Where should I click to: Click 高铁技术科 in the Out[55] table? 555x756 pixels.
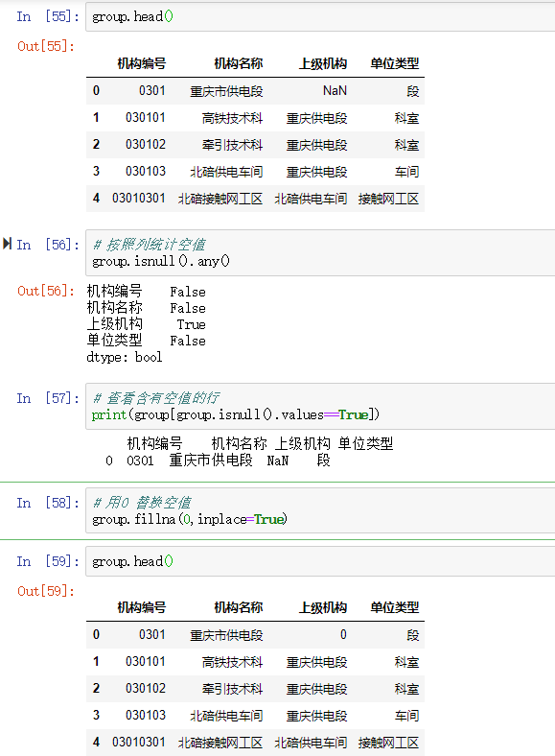(x=232, y=118)
